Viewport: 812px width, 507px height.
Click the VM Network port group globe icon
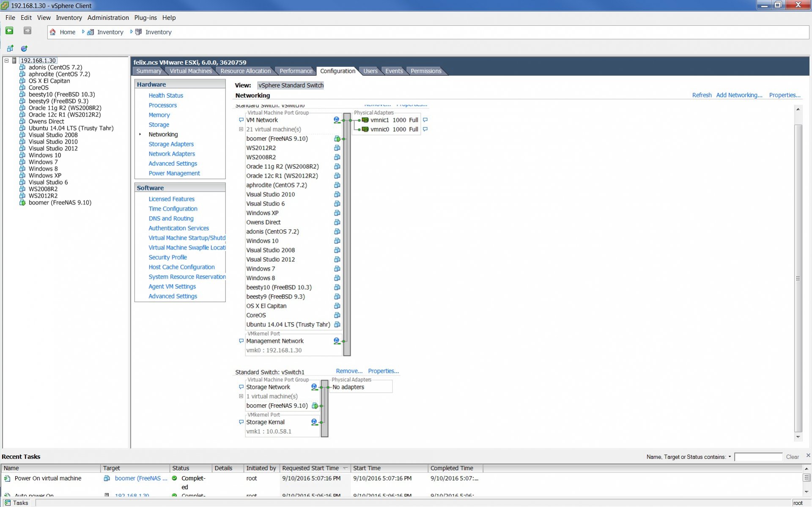[x=337, y=120]
